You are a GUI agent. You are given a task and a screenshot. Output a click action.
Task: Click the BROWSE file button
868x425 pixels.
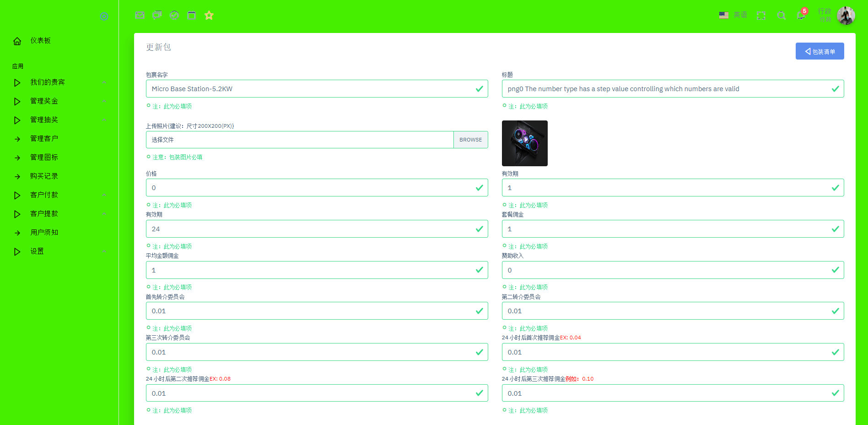(470, 140)
